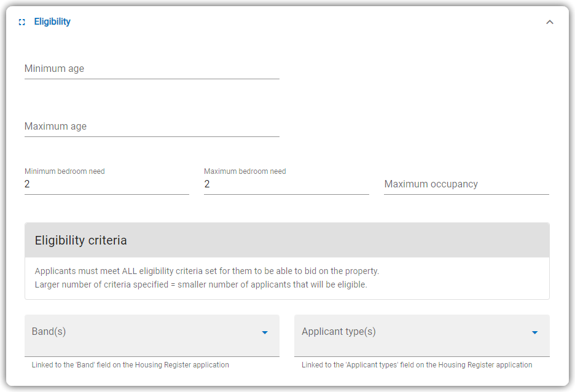Click the 'Larger number of criteria' note
The width and height of the screenshot is (575, 392).
point(201,284)
